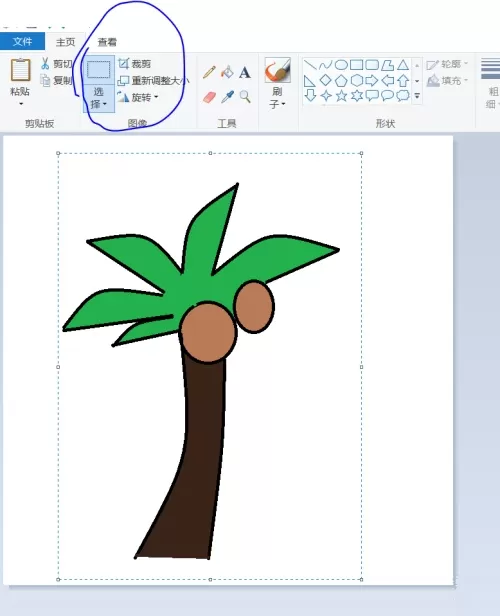Select the Eraser tool

210,97
